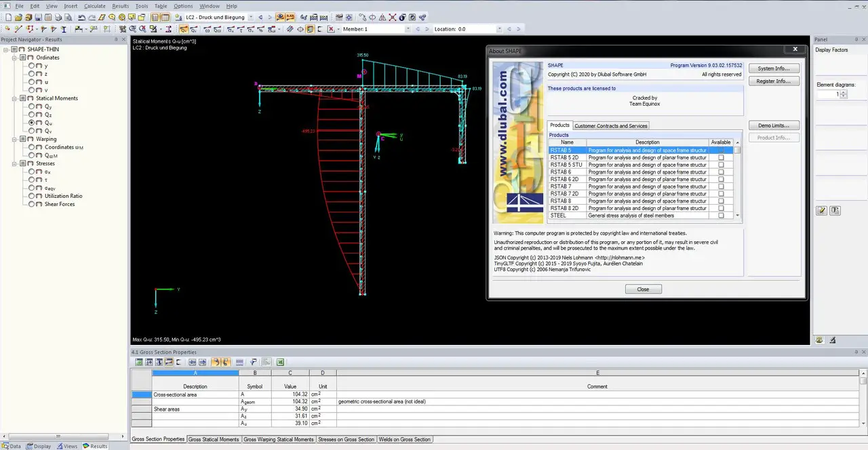Collapse the Statical Moments tree node
The image size is (868, 450).
click(15, 98)
